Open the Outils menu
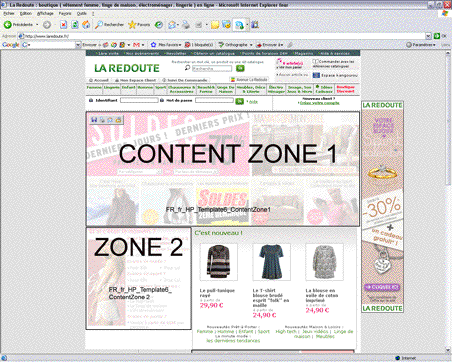The width and height of the screenshot is (454, 363). (x=82, y=14)
